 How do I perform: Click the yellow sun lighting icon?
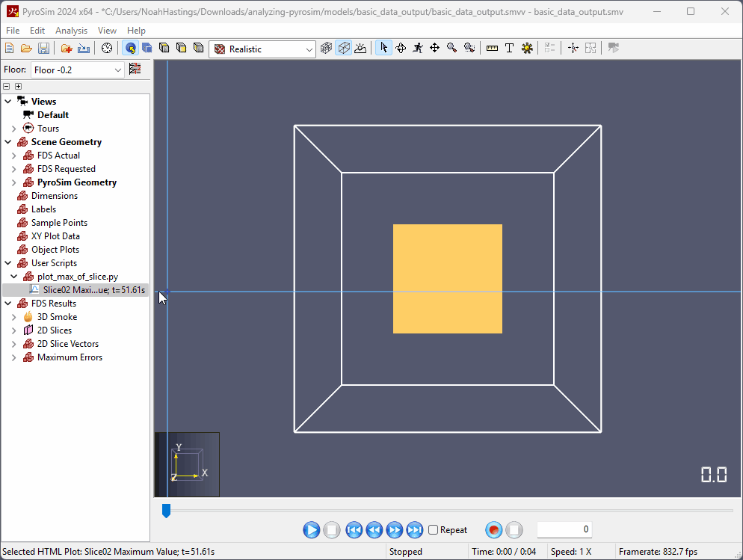click(x=527, y=49)
